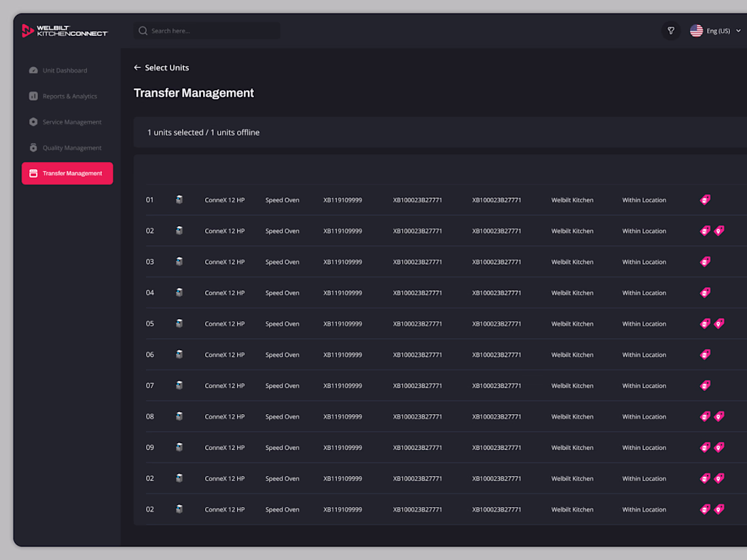Click the Quality Management icon
The width and height of the screenshot is (747, 560).
click(x=33, y=147)
